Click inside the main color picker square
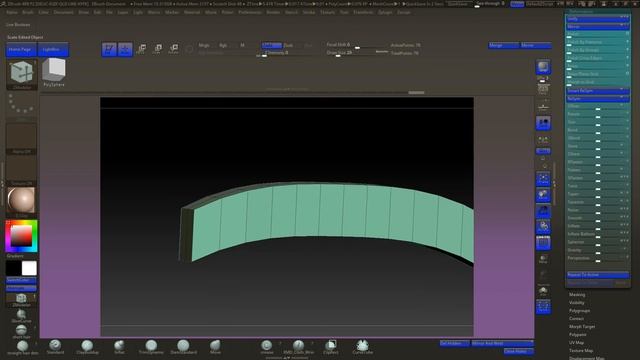 21,236
